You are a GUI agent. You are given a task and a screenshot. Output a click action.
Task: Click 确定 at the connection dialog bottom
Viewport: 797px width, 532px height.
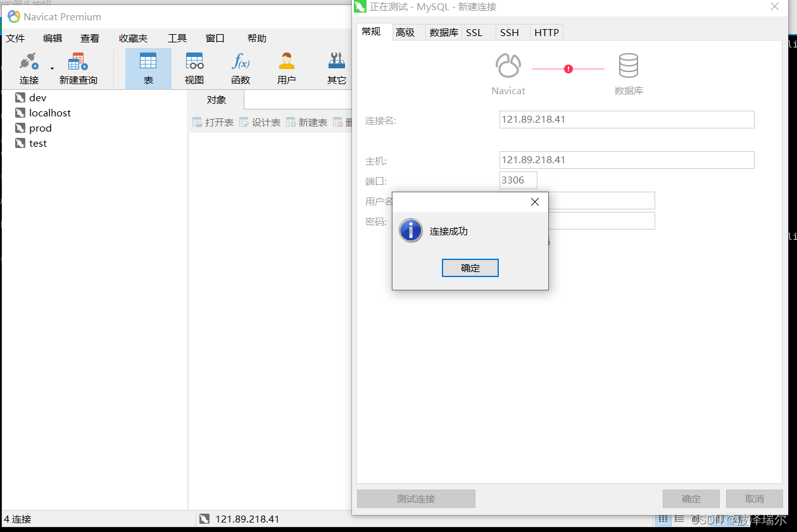(x=691, y=499)
